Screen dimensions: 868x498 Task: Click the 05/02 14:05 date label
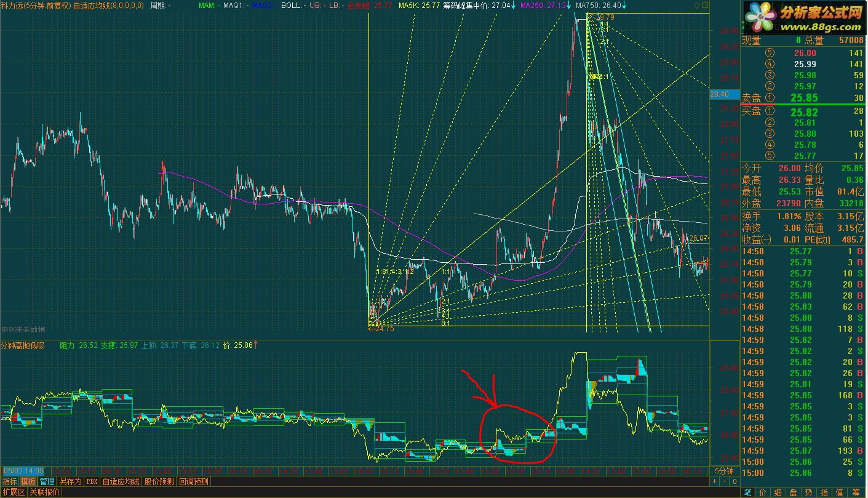22,470
